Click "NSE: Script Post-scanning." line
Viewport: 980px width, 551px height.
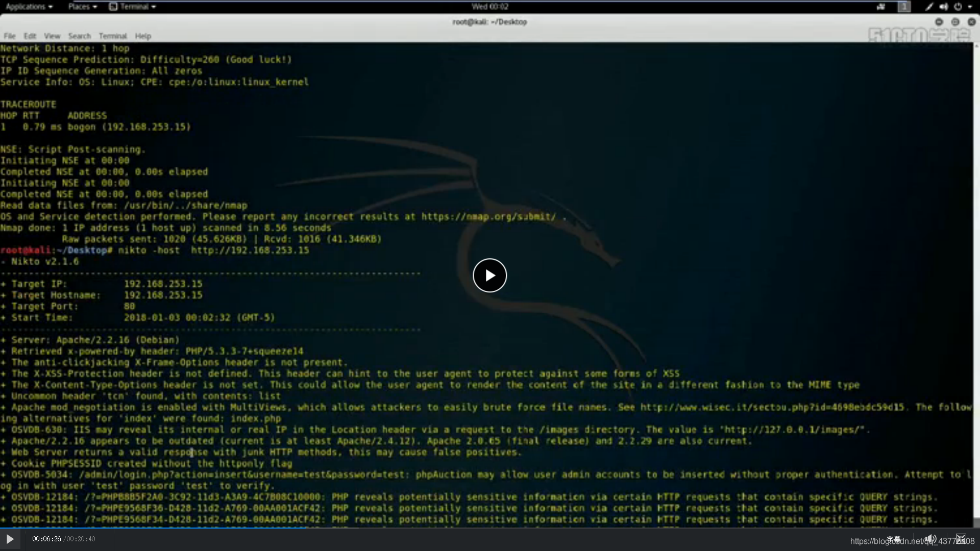coord(73,149)
